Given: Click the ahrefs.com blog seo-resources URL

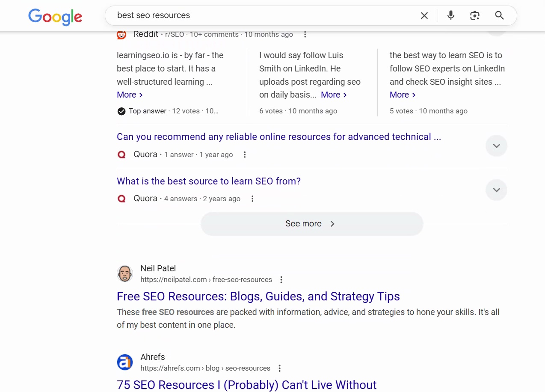Looking at the screenshot, I should [x=205, y=368].
